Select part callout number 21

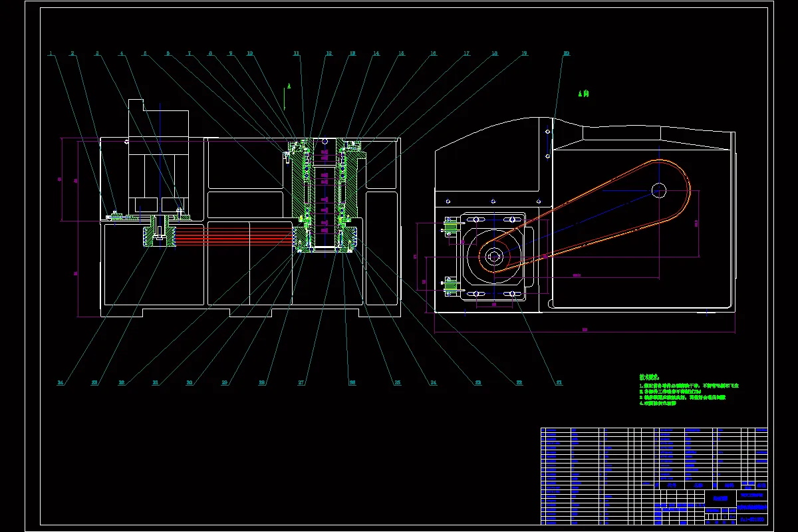tap(559, 383)
